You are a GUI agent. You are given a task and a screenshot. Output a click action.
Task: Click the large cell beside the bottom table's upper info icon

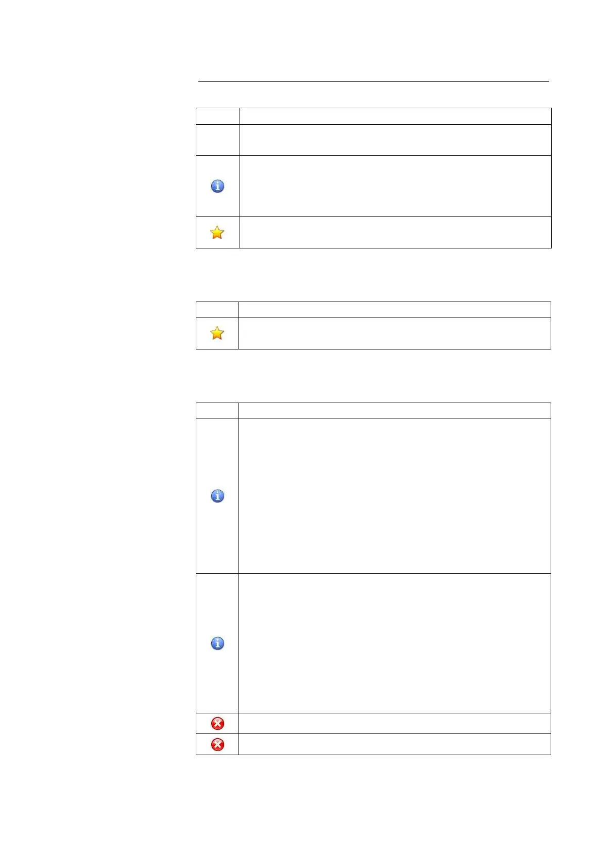(395, 496)
